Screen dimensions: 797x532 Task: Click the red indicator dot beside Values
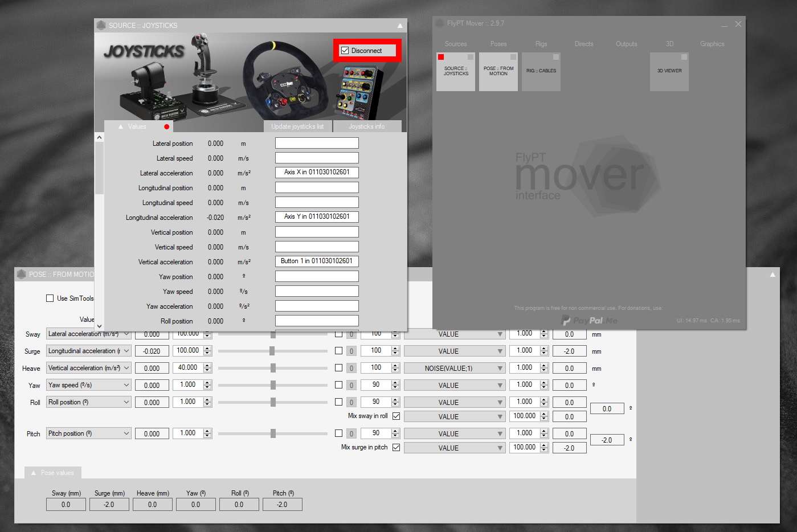(166, 126)
